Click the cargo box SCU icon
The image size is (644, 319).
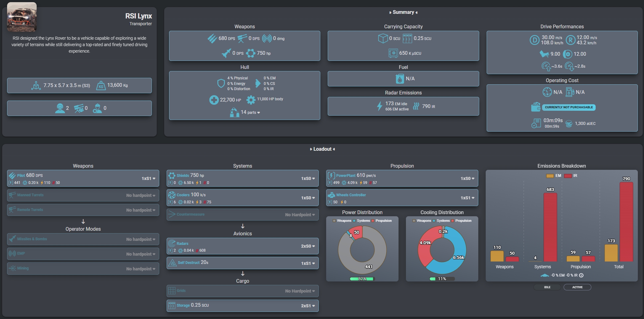tap(383, 38)
